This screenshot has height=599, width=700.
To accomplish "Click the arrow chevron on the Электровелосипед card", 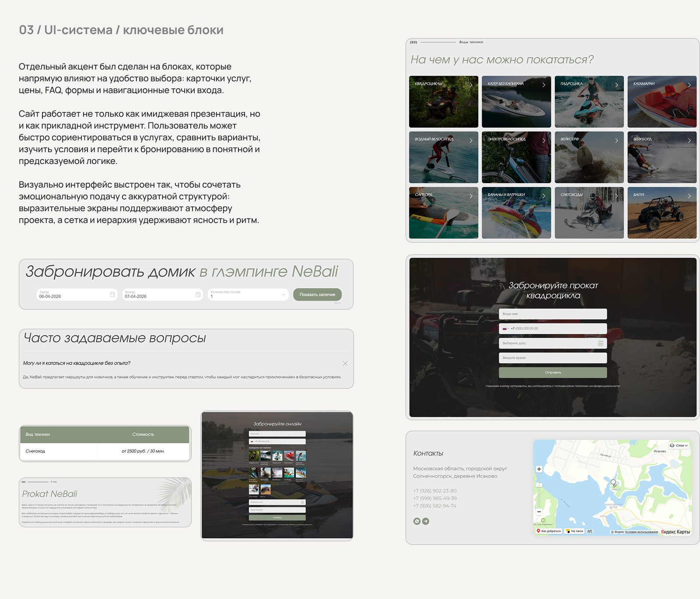I will 544,140.
